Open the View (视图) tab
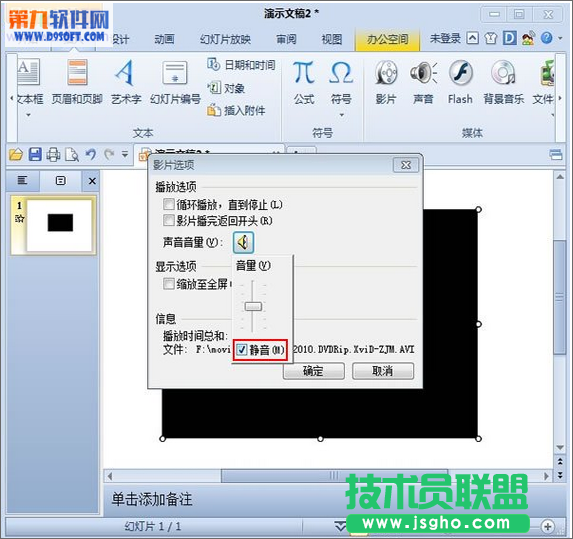 coord(331,39)
